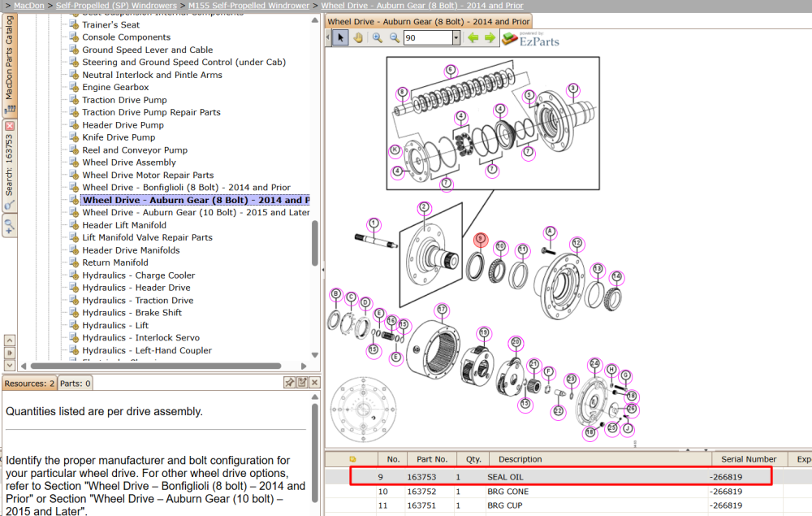812x516 pixels.
Task: Click the edit note icon in resources panel
Action: [x=302, y=383]
